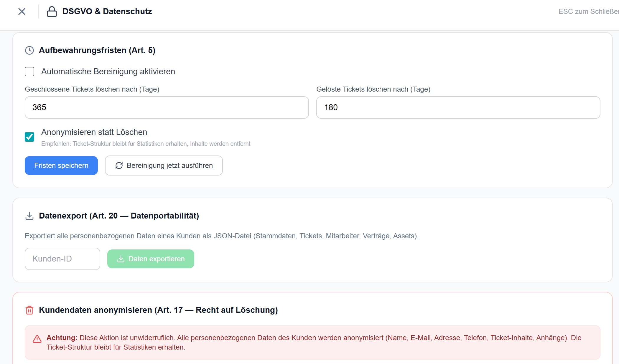This screenshot has width=619, height=364.
Task: Focus the Gelöste Tickets löschen days field
Action: tap(458, 107)
